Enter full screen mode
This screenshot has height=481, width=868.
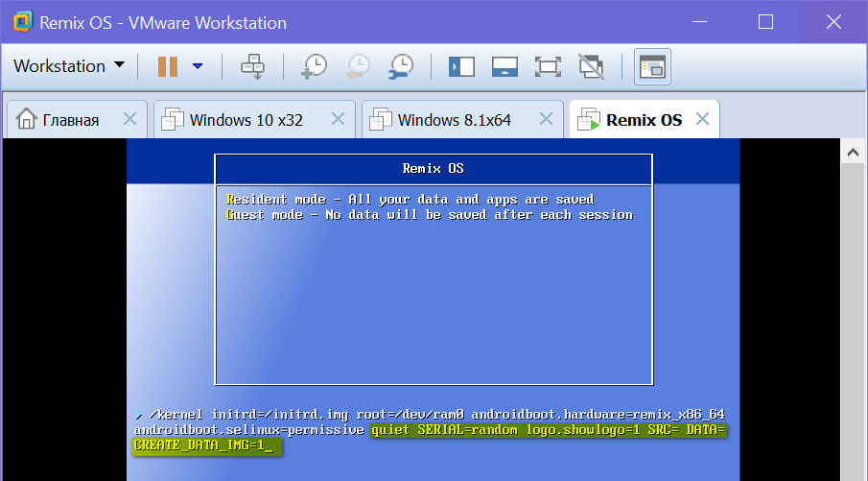pyautogui.click(x=548, y=67)
